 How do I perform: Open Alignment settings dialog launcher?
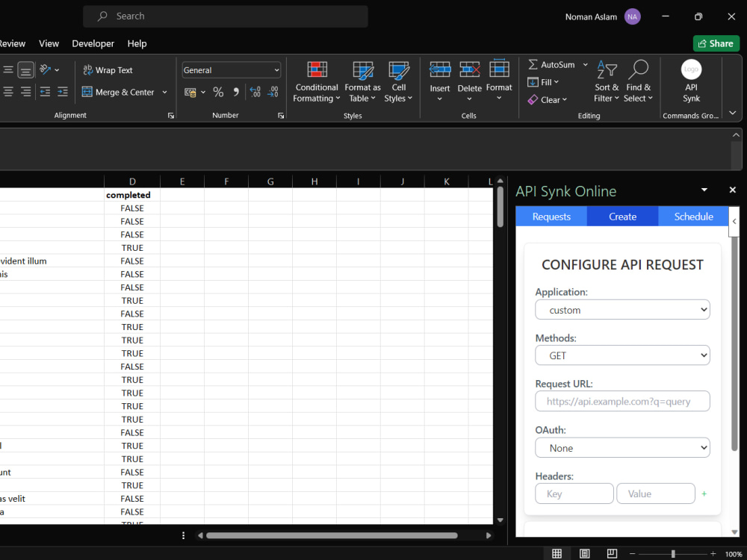171,116
